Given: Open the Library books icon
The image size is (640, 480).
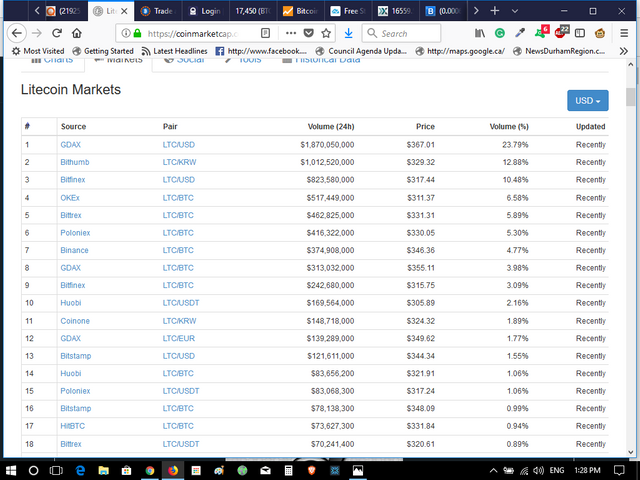Looking at the screenshot, I should coord(480,33).
